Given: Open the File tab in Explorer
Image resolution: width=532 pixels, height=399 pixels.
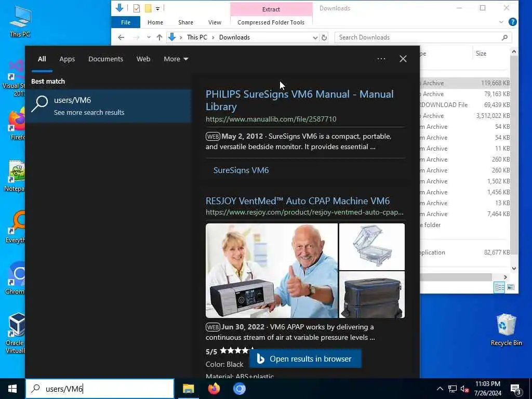Looking at the screenshot, I should pos(126,22).
